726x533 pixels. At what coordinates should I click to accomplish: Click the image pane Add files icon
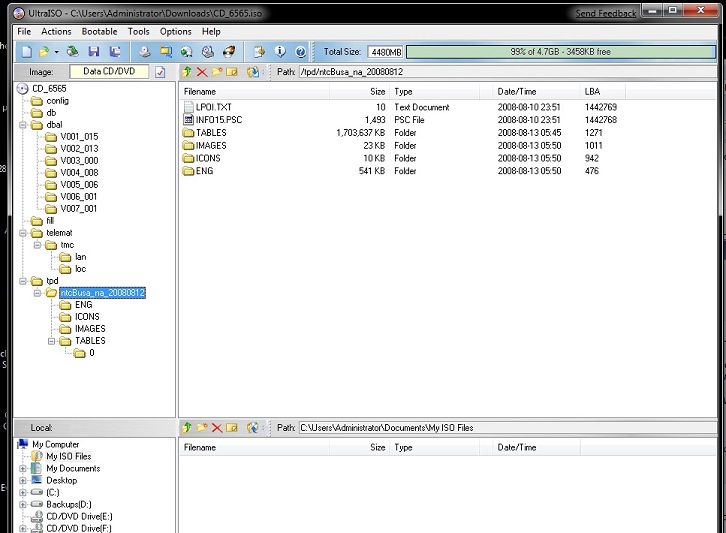pos(252,72)
